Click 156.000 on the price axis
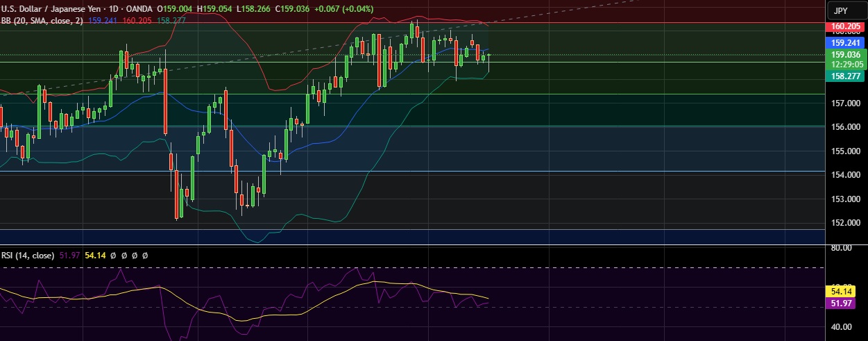 pos(846,127)
